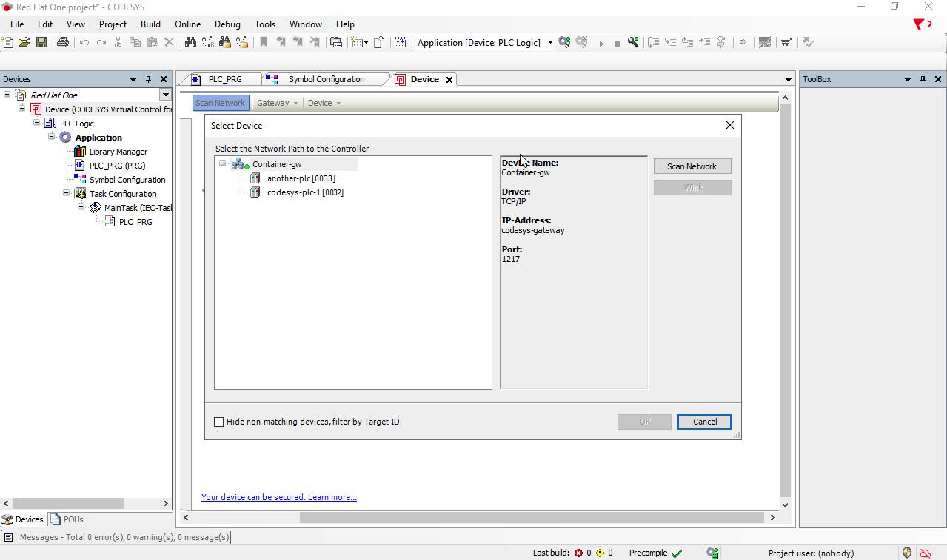The width and height of the screenshot is (947, 560).
Task: Click Scan Network in editor toolbar
Action: (221, 103)
